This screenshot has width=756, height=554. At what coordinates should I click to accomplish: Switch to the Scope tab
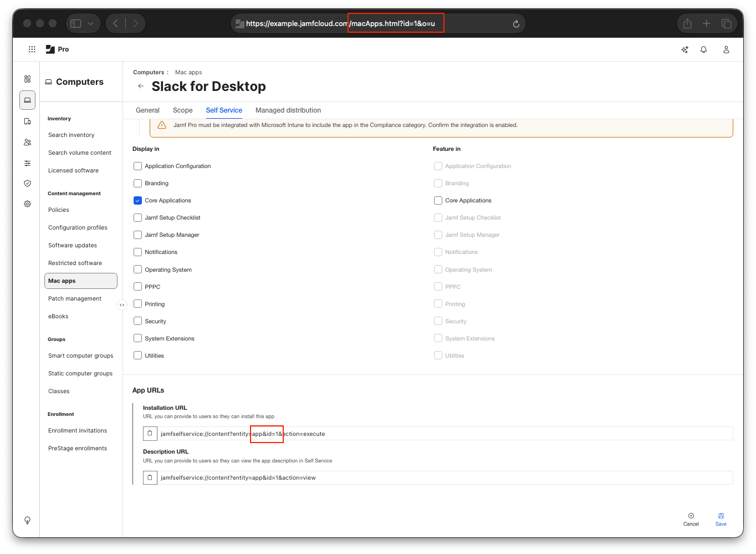pyautogui.click(x=183, y=110)
